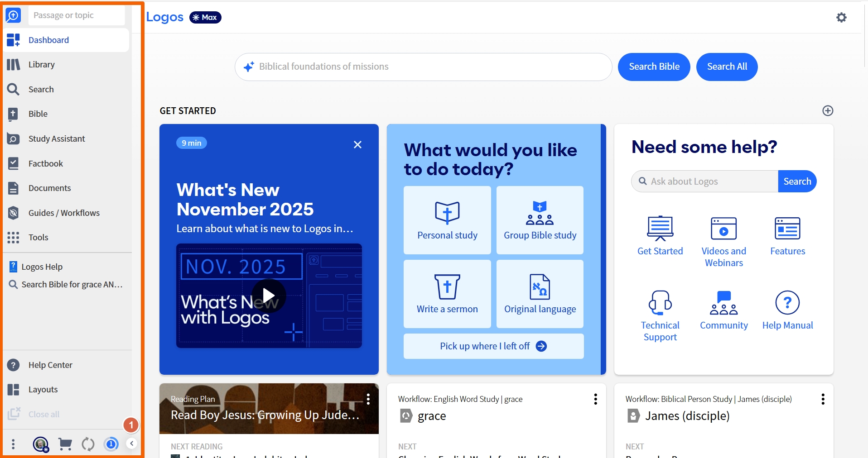Open Documents from the sidebar
Screen dimensions: 868x458
(66, 188)
